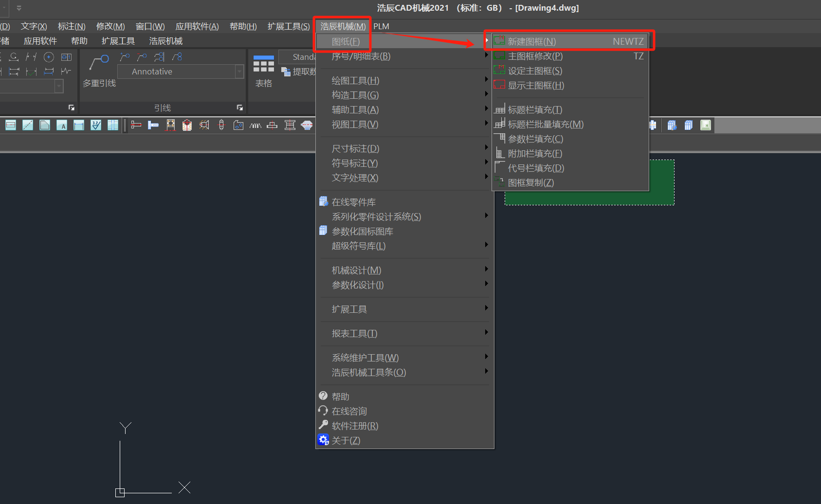Choose 新建图框(N) from the submenu
The height and width of the screenshot is (504, 821).
(570, 42)
